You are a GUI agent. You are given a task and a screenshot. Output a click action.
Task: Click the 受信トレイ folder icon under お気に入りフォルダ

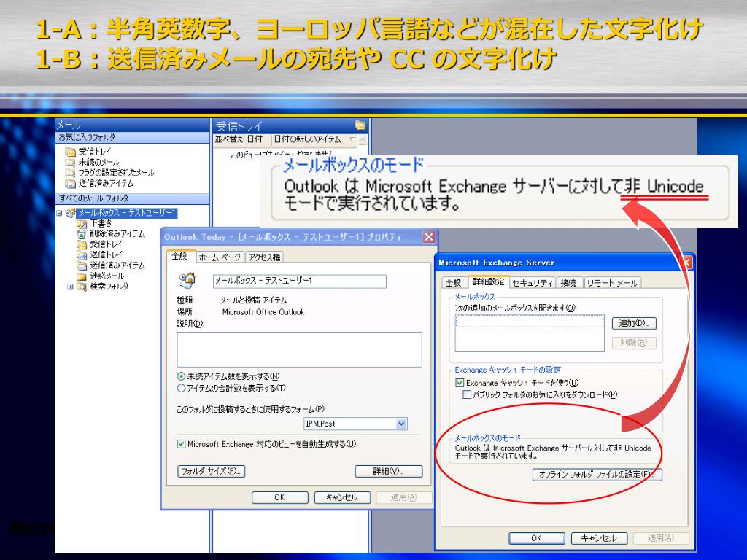pos(71,152)
